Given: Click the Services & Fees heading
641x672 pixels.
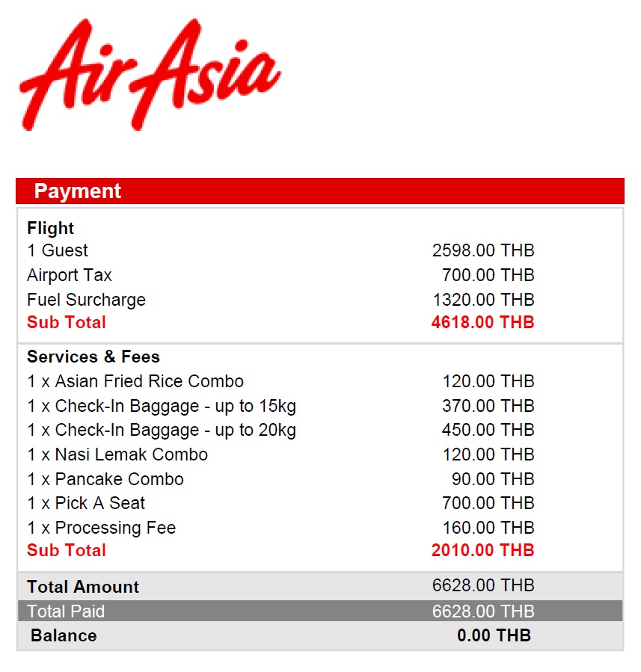Looking at the screenshot, I should pos(93,357).
